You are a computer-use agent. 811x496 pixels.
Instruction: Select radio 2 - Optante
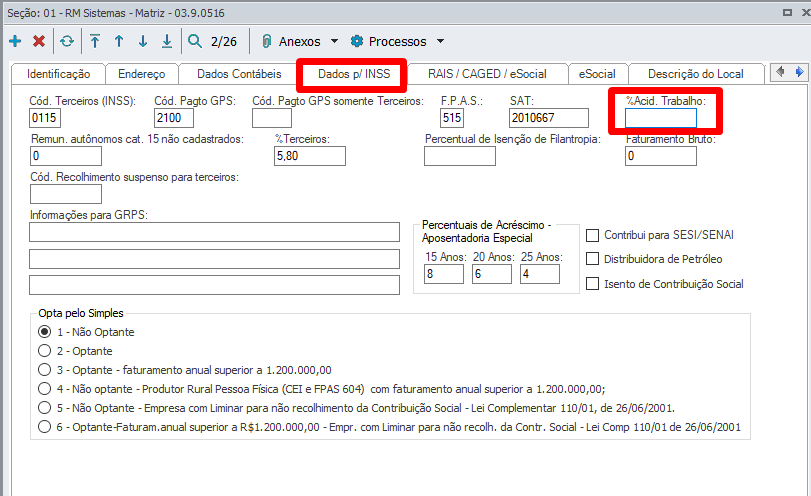(44, 351)
